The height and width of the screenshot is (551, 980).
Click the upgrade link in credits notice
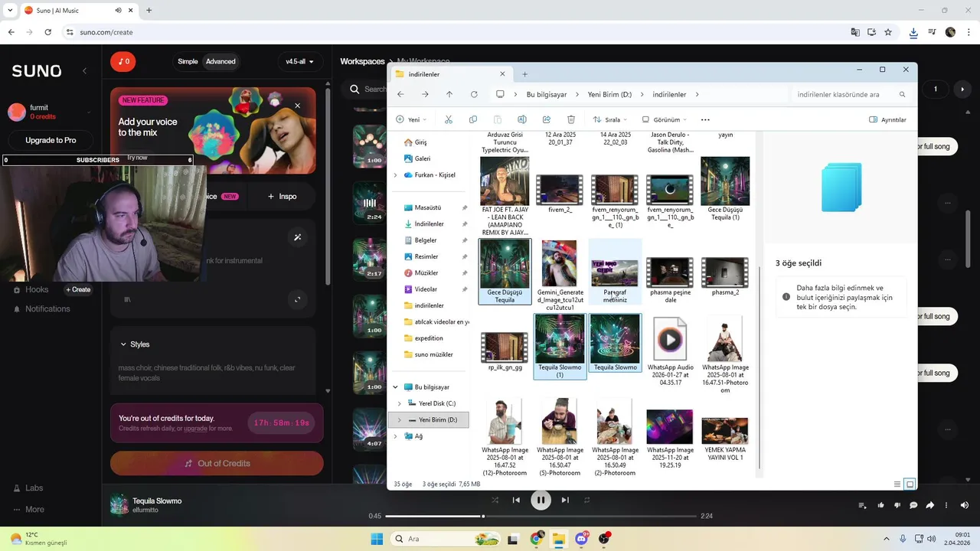(x=196, y=429)
